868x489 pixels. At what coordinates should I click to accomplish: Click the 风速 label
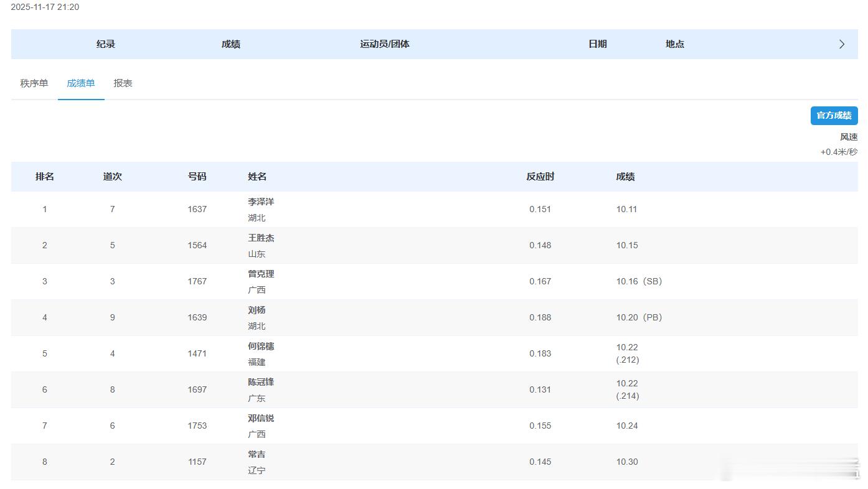point(849,137)
